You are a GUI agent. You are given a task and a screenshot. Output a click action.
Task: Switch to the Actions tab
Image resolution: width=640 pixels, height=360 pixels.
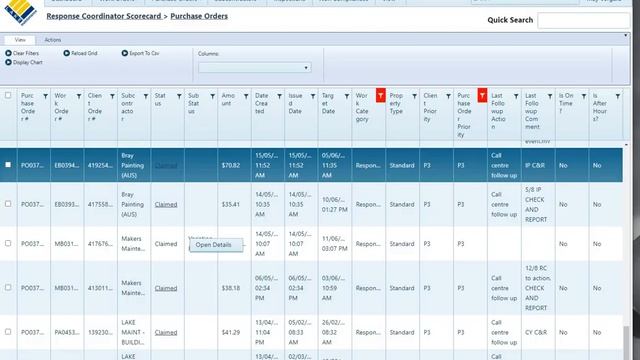tap(53, 40)
